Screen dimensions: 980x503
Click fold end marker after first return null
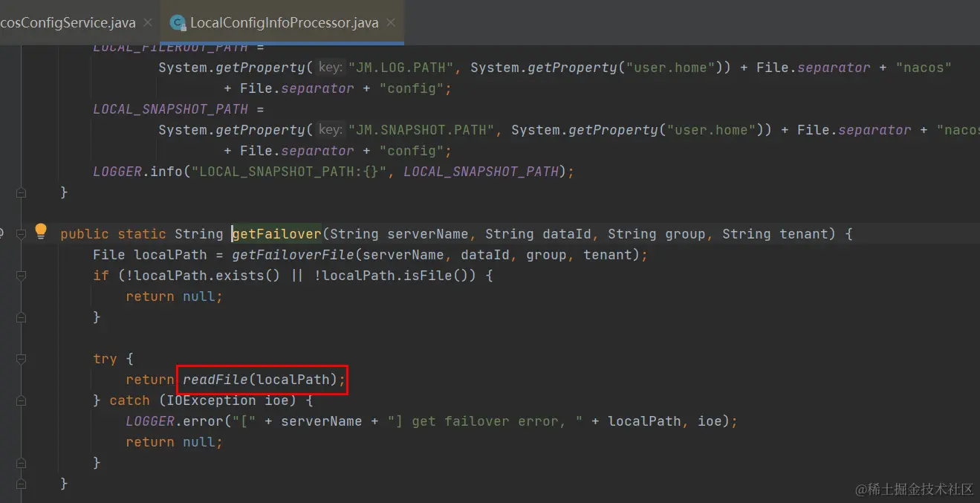[x=21, y=317]
